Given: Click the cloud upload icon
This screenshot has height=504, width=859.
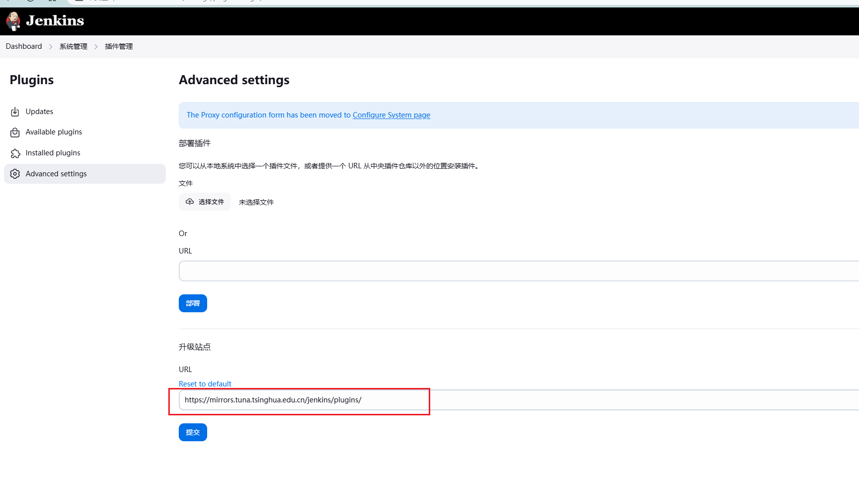Looking at the screenshot, I should (x=190, y=202).
